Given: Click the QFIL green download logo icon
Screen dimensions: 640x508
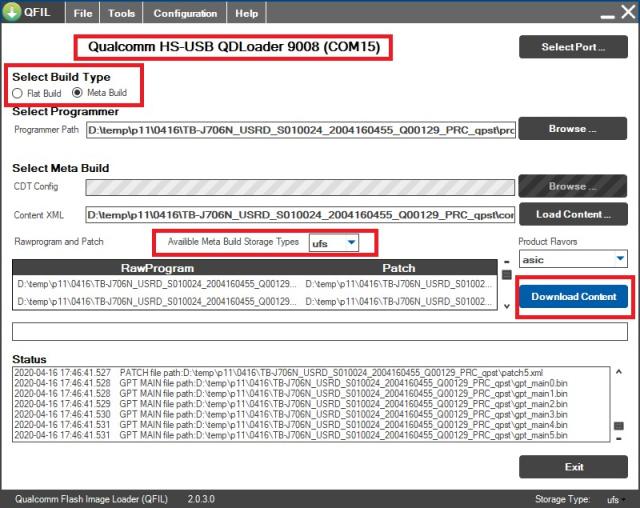Looking at the screenshot, I should point(12,11).
